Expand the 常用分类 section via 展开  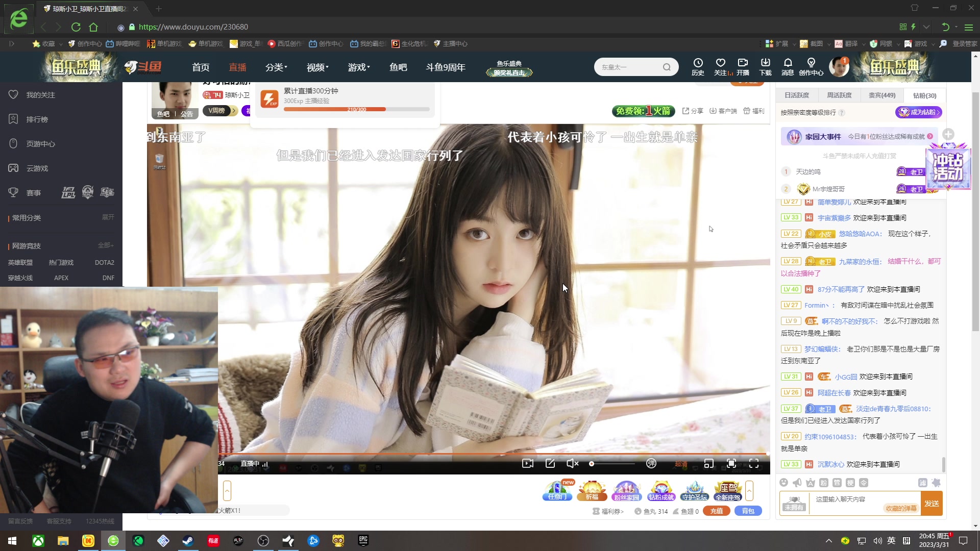point(108,217)
